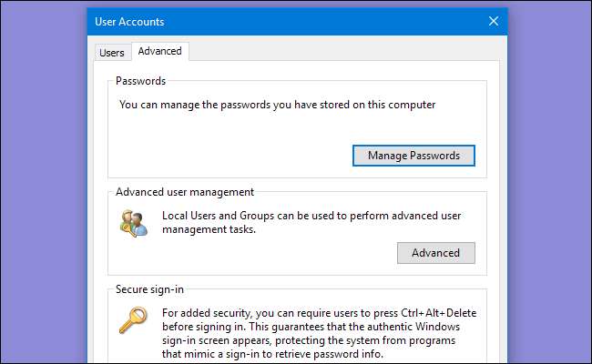Image resolution: width=592 pixels, height=364 pixels.
Task: Click blank space left of Manage Passwords
Action: click(x=228, y=156)
